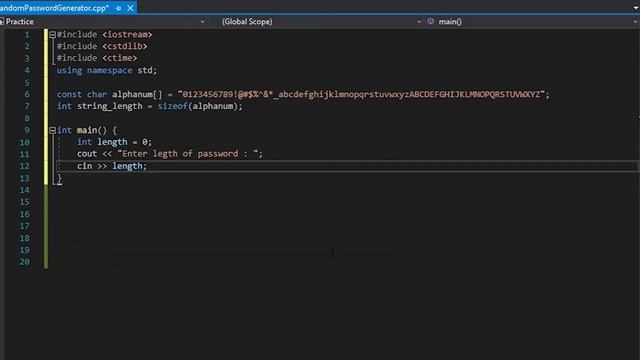Click inside the alphanum string literal

click(361, 94)
